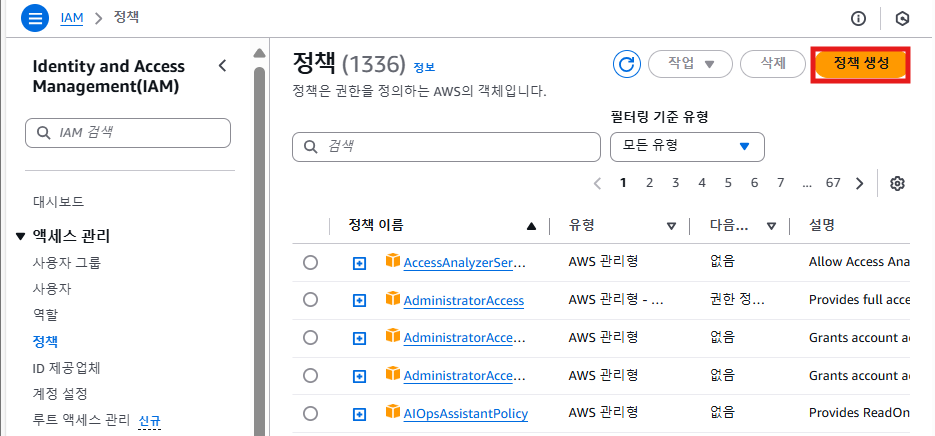This screenshot has height=436, width=935.
Task: Click the previous page arrow
Action: point(597,183)
